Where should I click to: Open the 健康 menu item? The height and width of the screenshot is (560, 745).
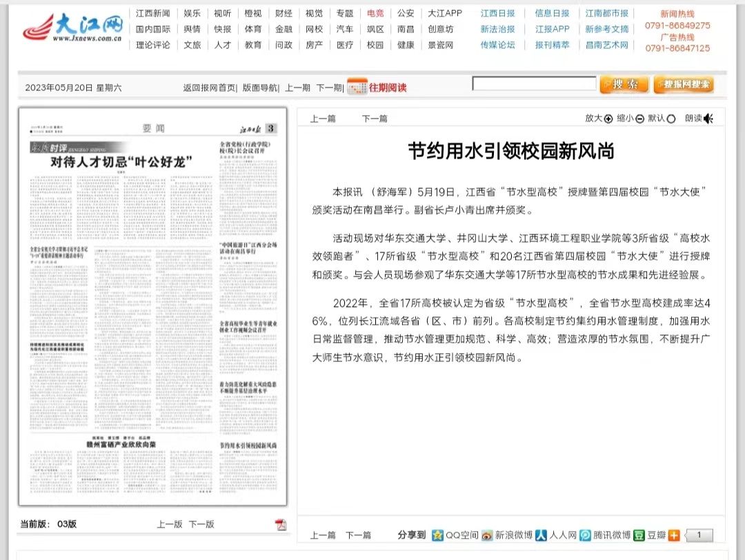click(406, 45)
